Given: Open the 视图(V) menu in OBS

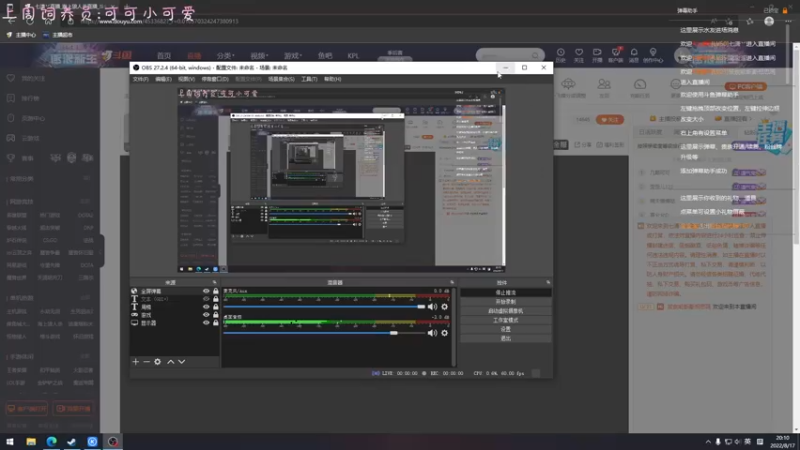Looking at the screenshot, I should point(186,79).
